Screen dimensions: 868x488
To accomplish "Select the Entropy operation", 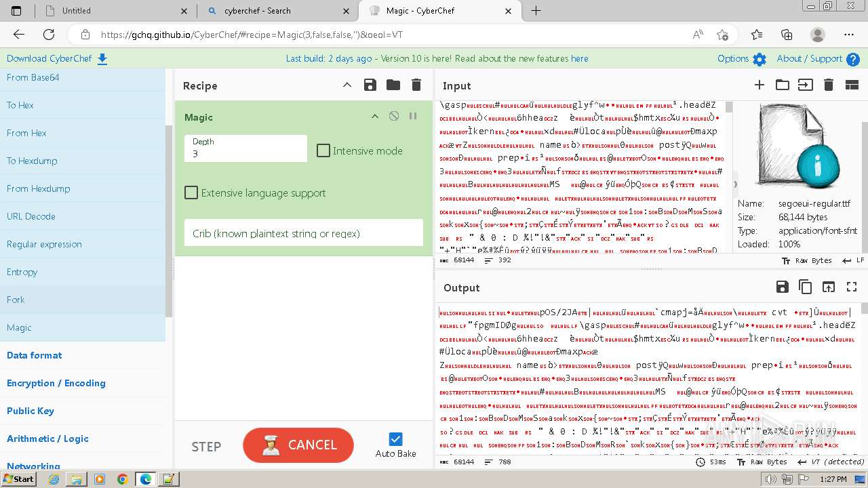I will pos(83,272).
